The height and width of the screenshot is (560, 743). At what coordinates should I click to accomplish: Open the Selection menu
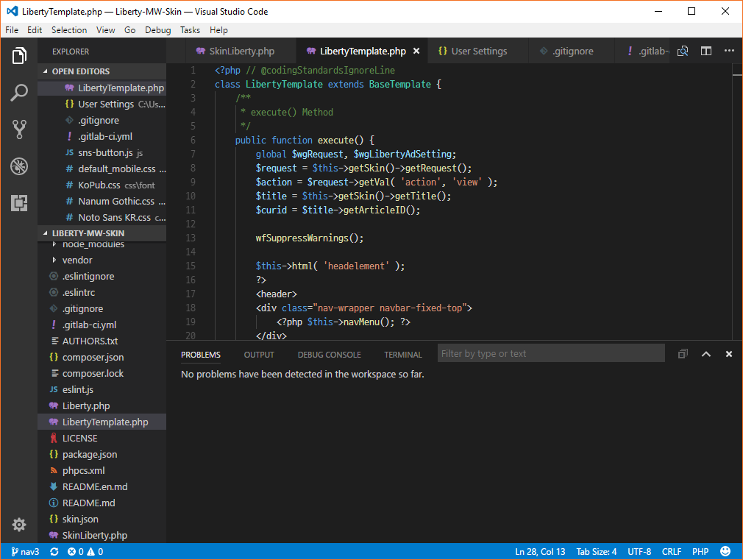[69, 30]
